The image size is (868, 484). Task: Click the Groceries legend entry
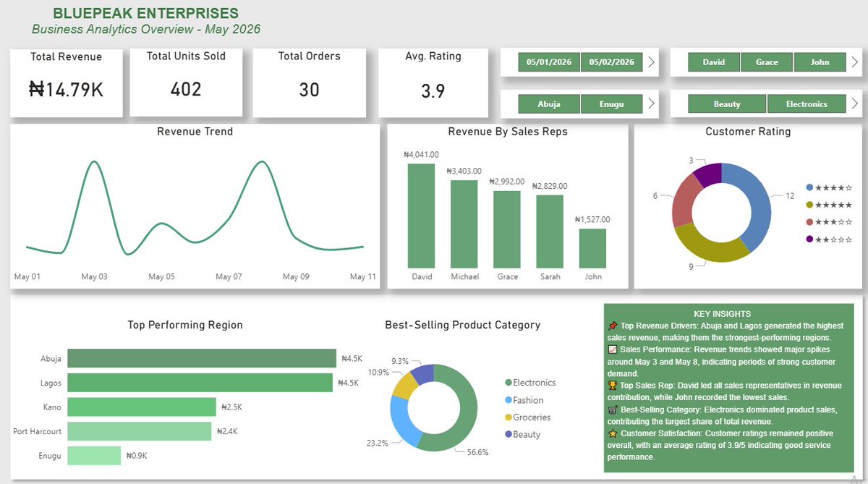click(x=527, y=417)
